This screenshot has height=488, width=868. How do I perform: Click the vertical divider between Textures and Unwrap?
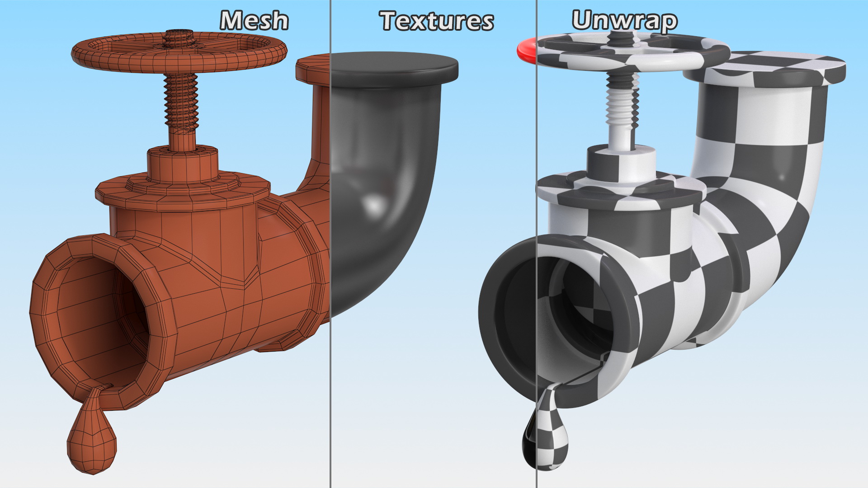[x=537, y=136]
